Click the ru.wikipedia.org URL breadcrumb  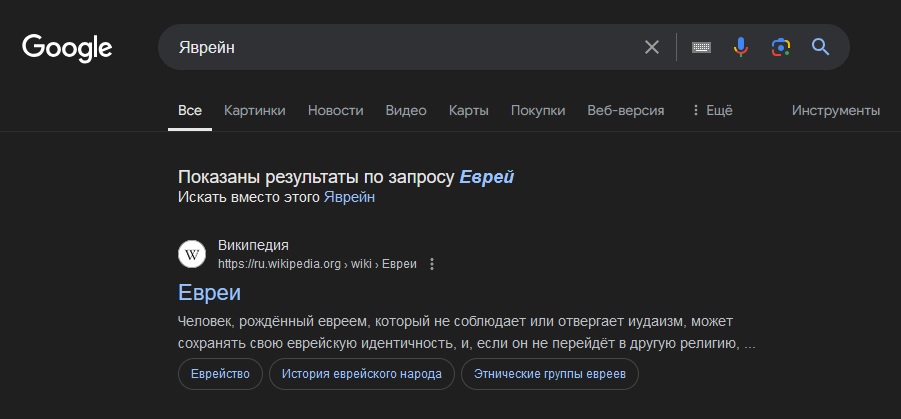[x=317, y=264]
